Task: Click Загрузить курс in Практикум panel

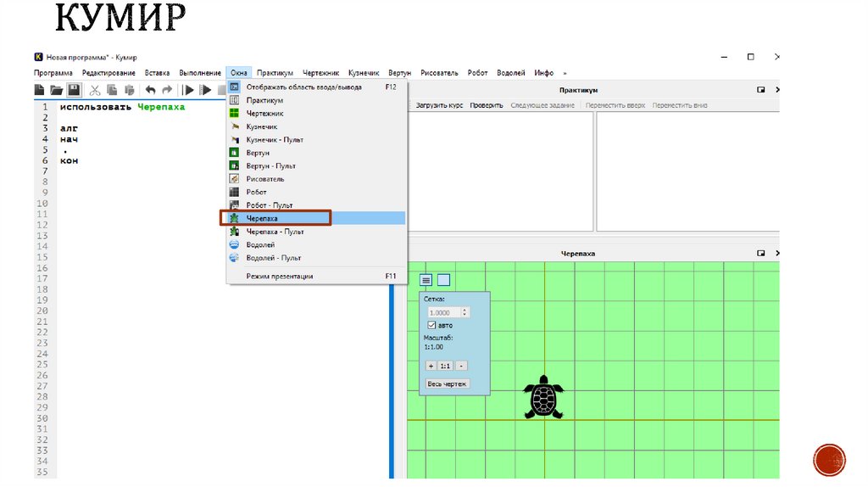Action: click(439, 105)
